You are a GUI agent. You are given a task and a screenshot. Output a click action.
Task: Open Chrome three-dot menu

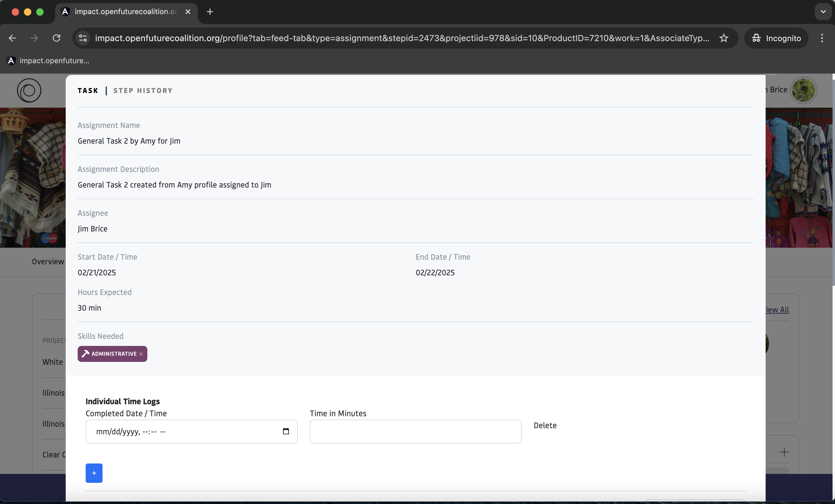click(822, 38)
